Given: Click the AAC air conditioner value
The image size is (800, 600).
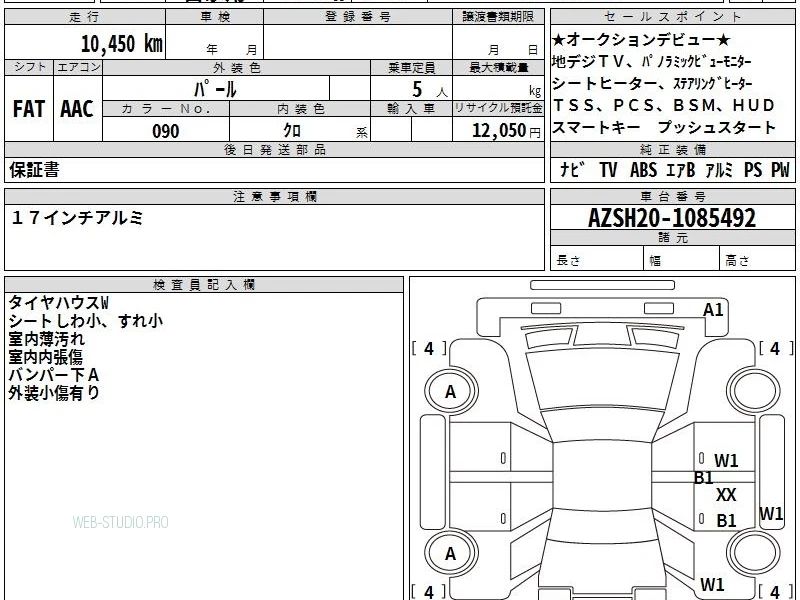Looking at the screenshot, I should click(x=77, y=109).
